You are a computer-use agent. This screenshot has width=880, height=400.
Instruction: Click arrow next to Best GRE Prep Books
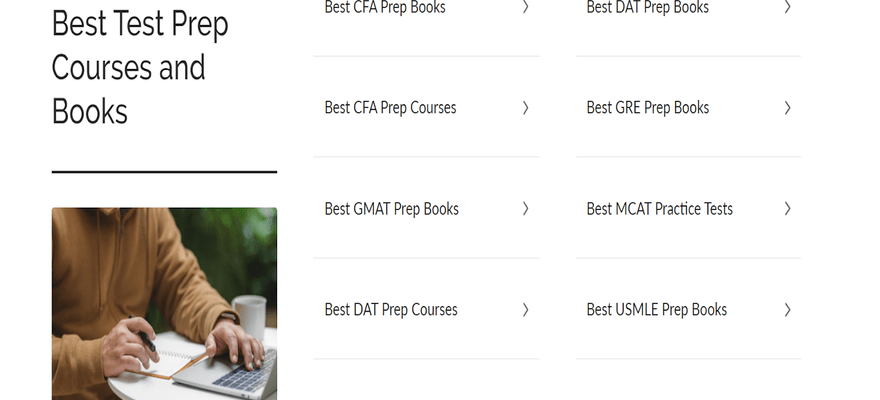click(787, 108)
